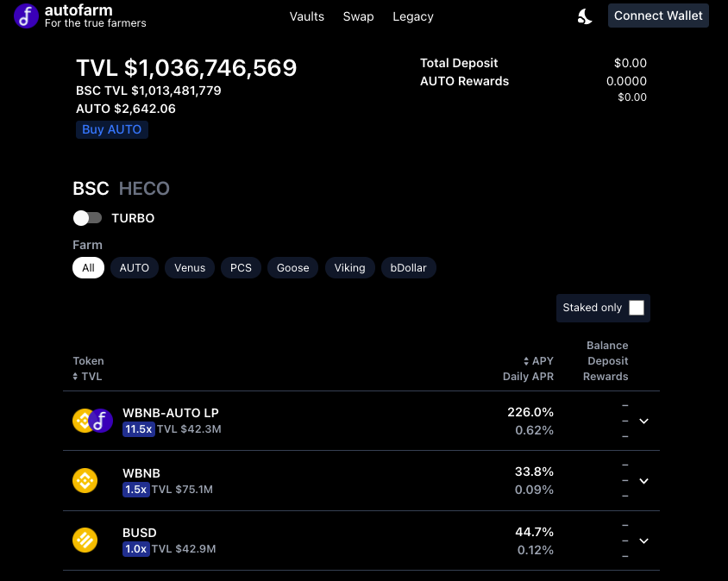Click the 33.8% APY value
The height and width of the screenshot is (581, 728).
coord(534,472)
